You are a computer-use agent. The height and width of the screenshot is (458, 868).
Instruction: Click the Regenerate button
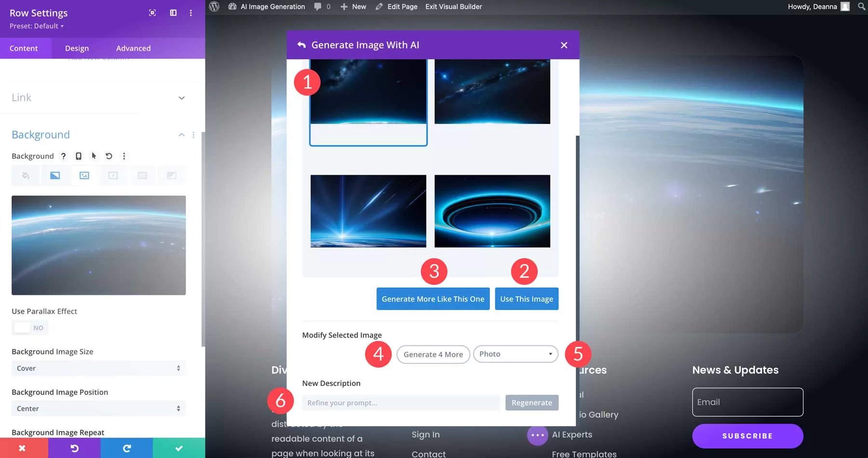pos(532,402)
